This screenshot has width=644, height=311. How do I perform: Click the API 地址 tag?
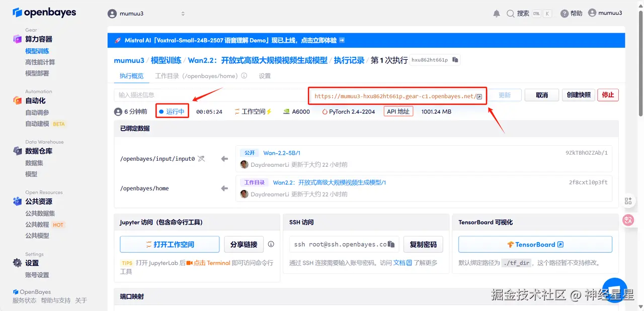pyautogui.click(x=398, y=112)
